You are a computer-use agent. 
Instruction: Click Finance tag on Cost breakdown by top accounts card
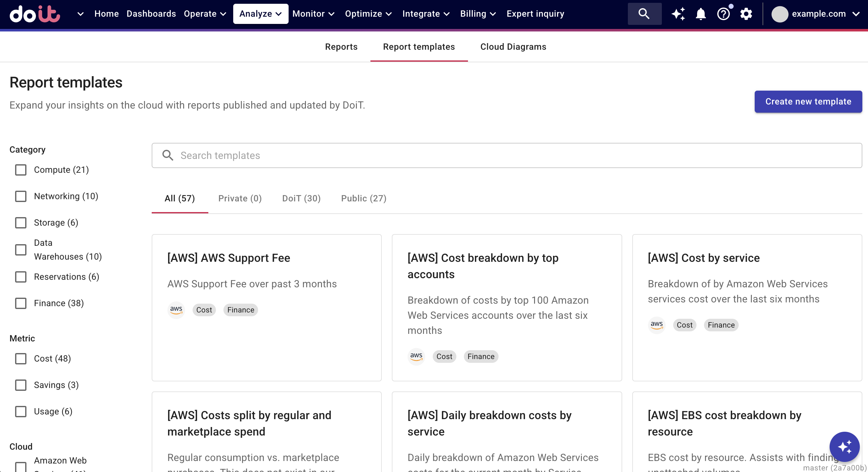click(x=481, y=357)
